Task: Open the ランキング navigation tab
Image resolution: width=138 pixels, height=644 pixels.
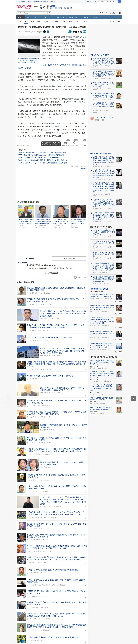Action: click(86, 17)
